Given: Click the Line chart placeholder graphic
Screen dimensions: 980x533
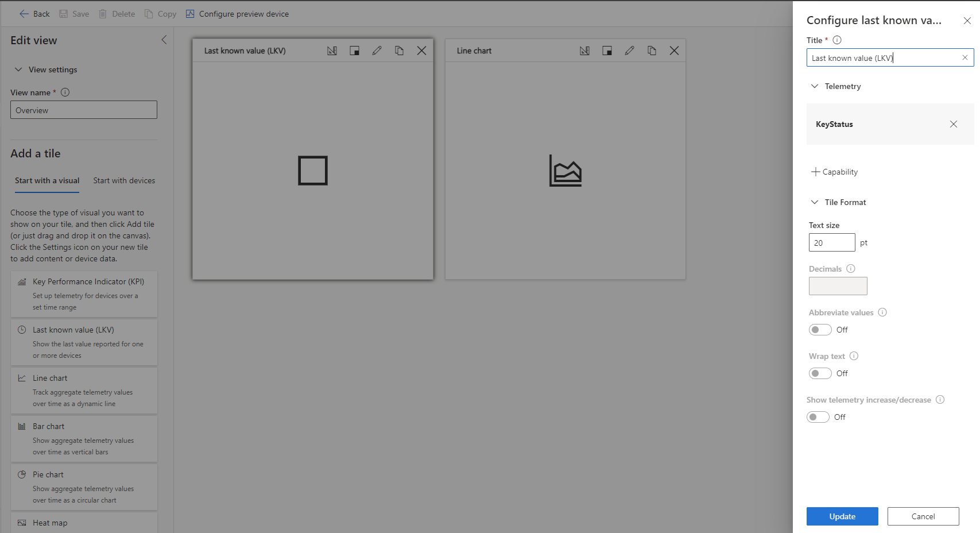Looking at the screenshot, I should (565, 171).
